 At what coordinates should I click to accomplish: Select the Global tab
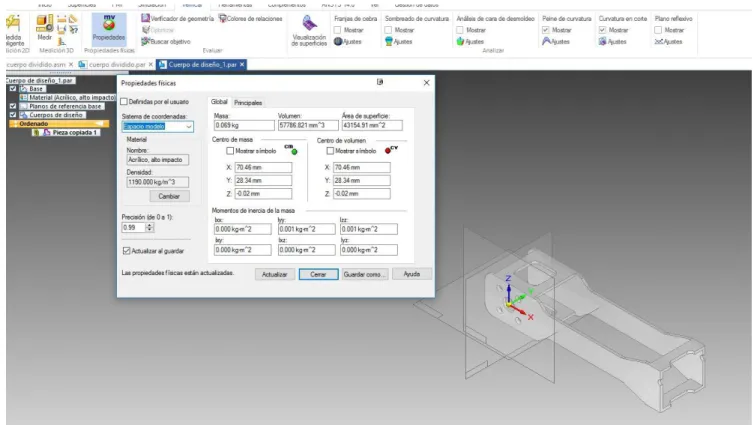tap(219, 102)
